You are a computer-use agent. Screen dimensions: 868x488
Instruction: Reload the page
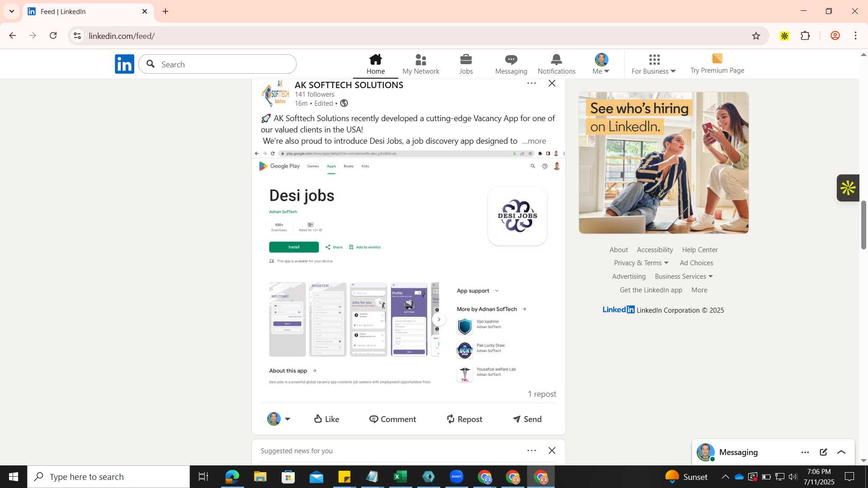pyautogui.click(x=53, y=36)
